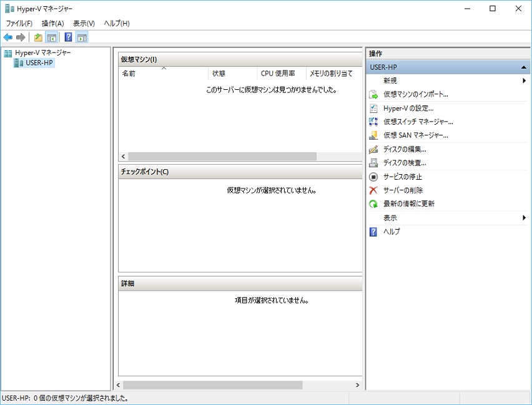532x405 pixels.
Task: Sort by the メモリの割り当て column header
Action: pyautogui.click(x=334, y=73)
